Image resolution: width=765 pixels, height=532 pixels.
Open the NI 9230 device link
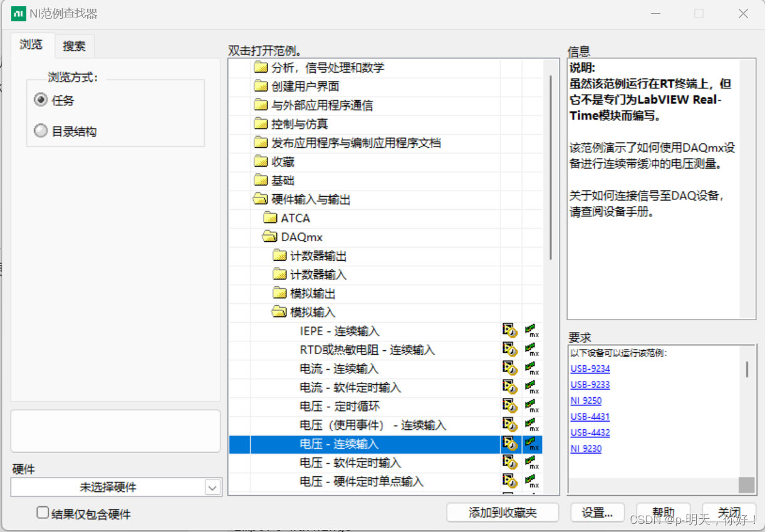[x=586, y=449]
